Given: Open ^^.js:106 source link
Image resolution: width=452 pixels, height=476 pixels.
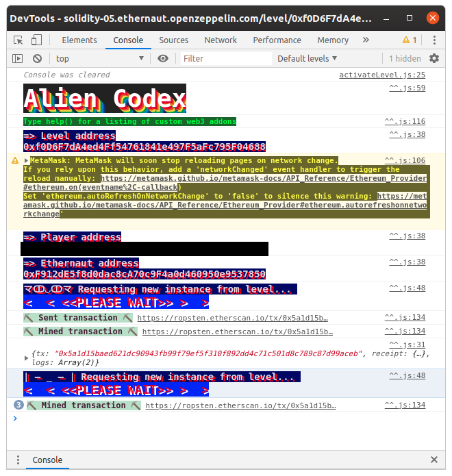Looking at the screenshot, I should pyautogui.click(x=405, y=160).
